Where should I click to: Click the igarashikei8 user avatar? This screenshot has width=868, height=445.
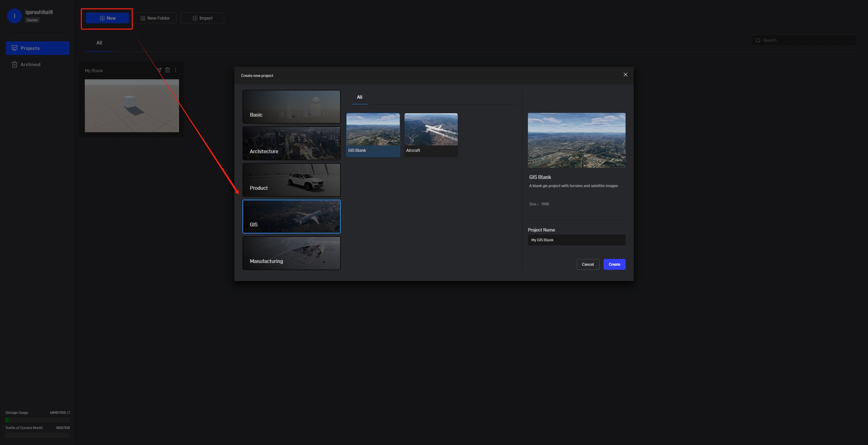coord(15,16)
